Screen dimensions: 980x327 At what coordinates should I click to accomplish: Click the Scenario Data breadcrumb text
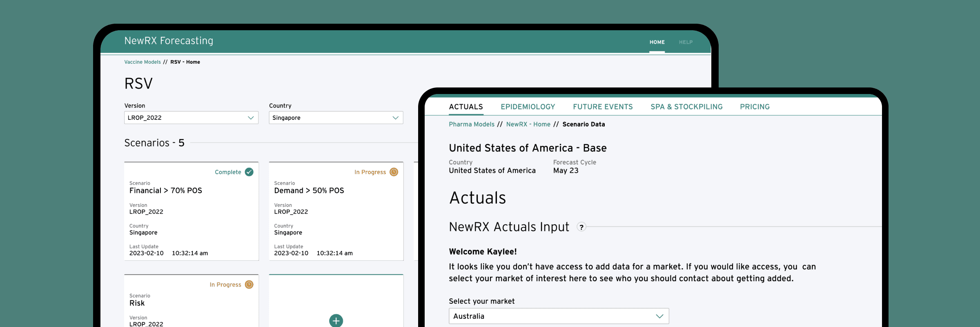click(584, 124)
